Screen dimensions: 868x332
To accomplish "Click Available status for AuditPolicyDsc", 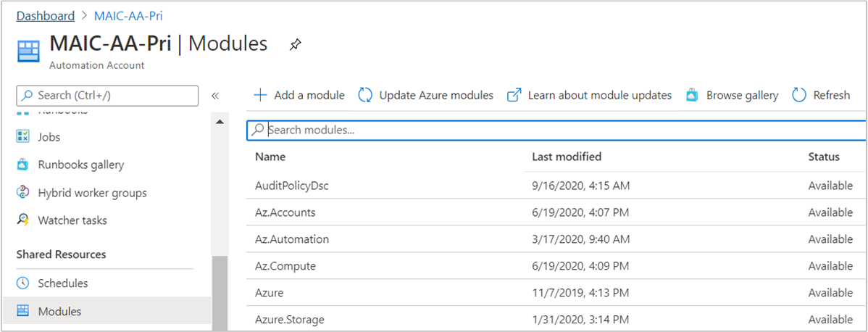I will tap(830, 186).
